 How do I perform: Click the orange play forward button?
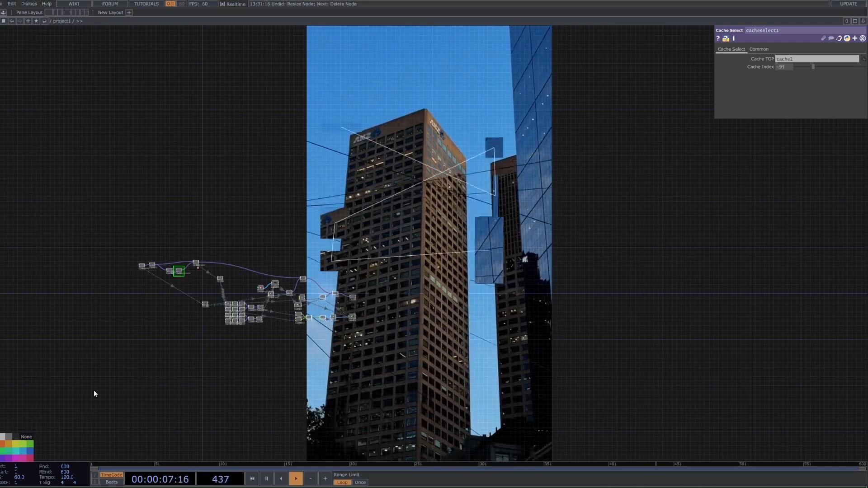(296, 479)
